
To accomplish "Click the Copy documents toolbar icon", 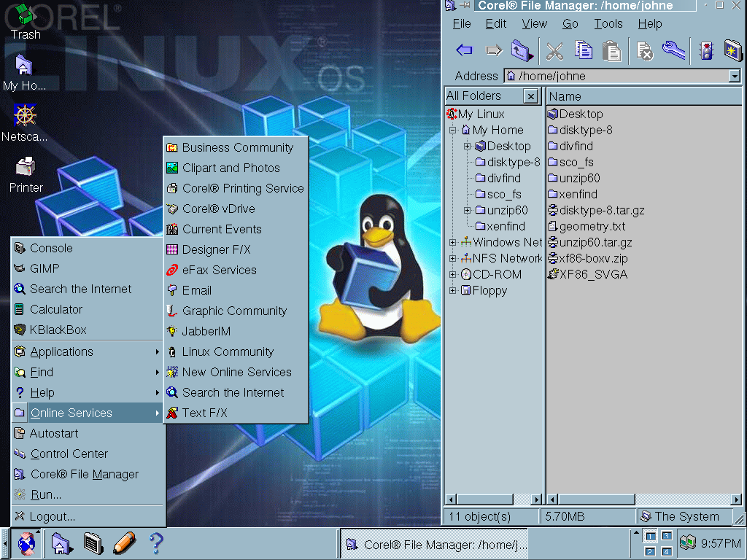I will tap(583, 50).
